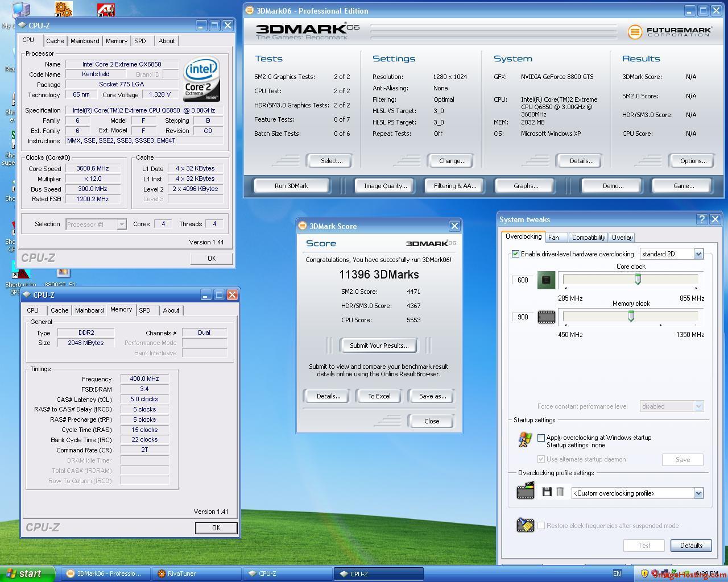Switch to Cache tab in top CPU-Z window
The height and width of the screenshot is (582, 728).
click(x=55, y=41)
